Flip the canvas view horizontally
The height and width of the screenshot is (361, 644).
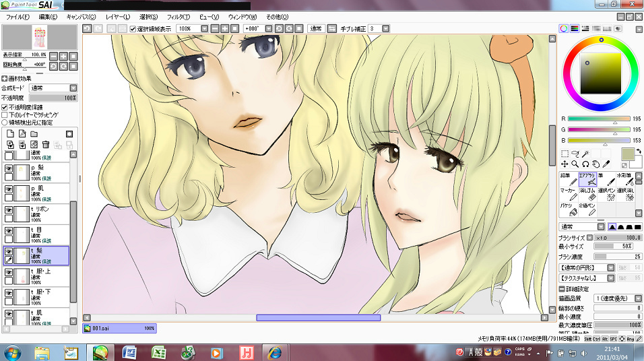coord(332,28)
